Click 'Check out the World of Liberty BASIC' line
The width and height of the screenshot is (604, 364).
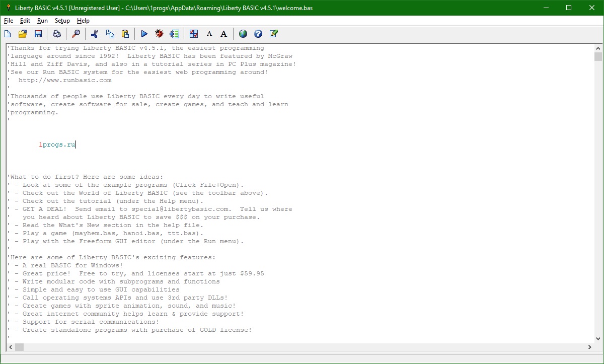tap(137, 193)
